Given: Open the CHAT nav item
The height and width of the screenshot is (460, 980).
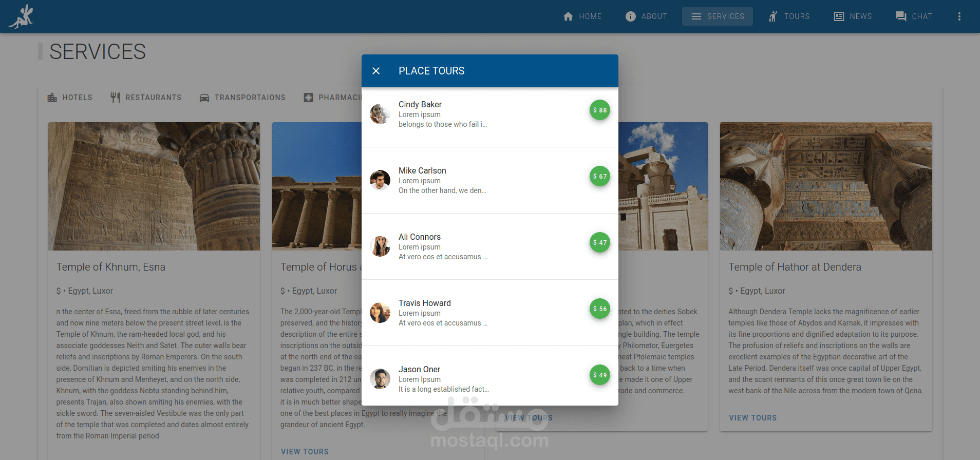Looking at the screenshot, I should [914, 16].
